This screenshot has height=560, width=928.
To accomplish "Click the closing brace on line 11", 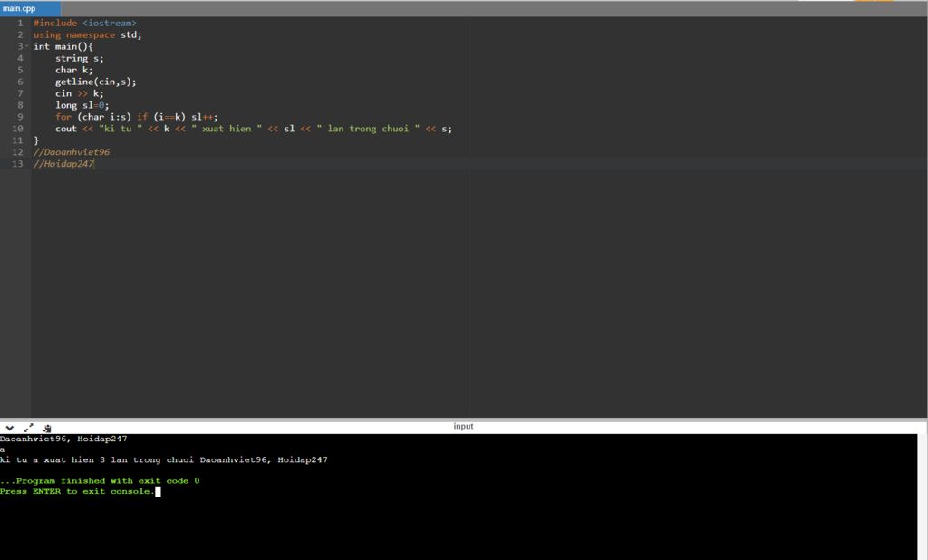I will click(36, 140).
